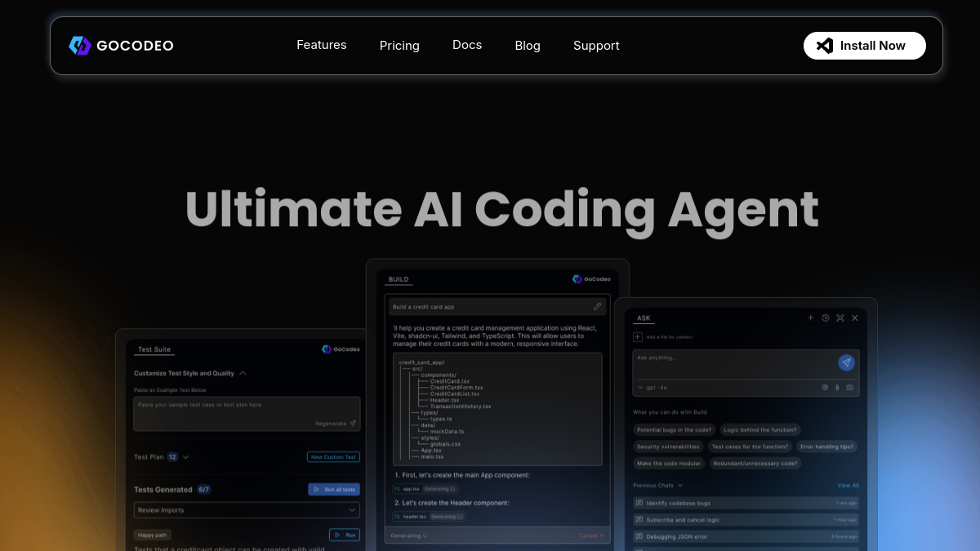Click the blue send message button
Viewport: 980px width, 551px height.
tap(846, 362)
